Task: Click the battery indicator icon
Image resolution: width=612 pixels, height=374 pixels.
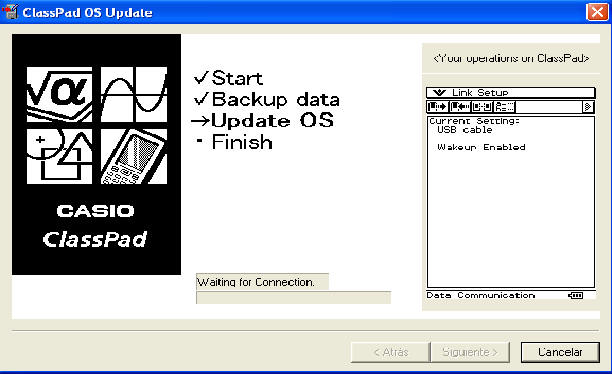Action: pos(576,296)
